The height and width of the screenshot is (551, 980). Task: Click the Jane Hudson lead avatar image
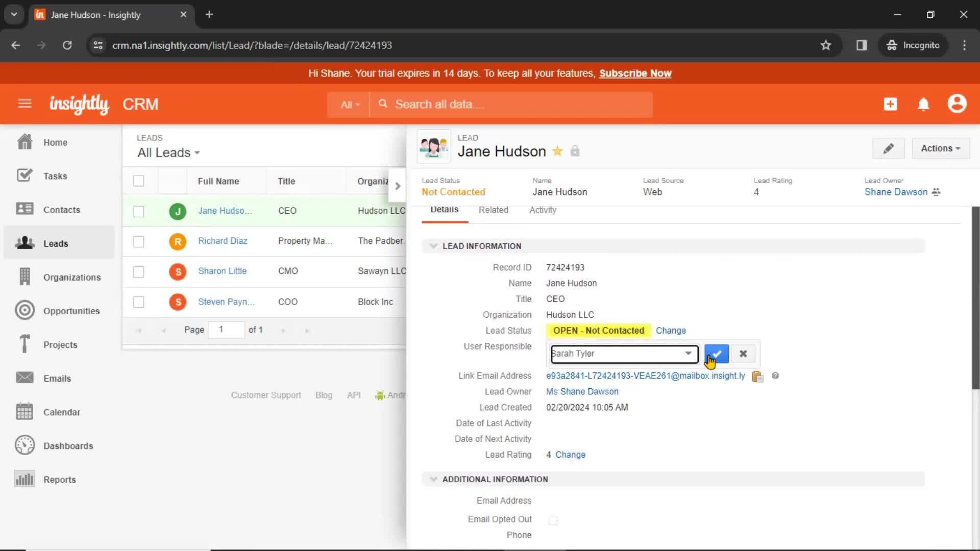coord(433,147)
